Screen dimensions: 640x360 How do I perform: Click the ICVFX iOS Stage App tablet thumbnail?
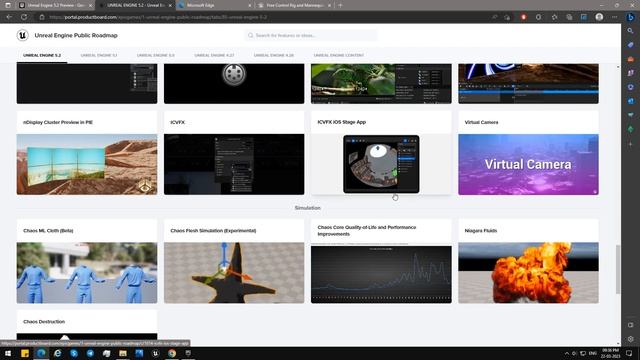coord(381,164)
